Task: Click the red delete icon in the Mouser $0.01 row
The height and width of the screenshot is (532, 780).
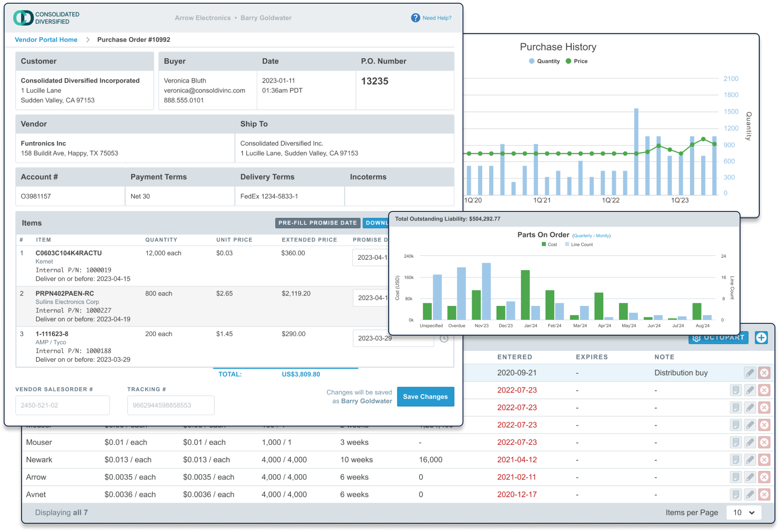Action: coord(764,443)
